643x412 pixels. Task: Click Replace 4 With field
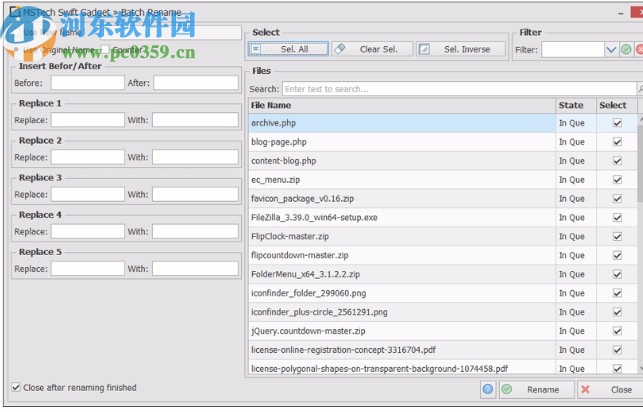click(195, 232)
